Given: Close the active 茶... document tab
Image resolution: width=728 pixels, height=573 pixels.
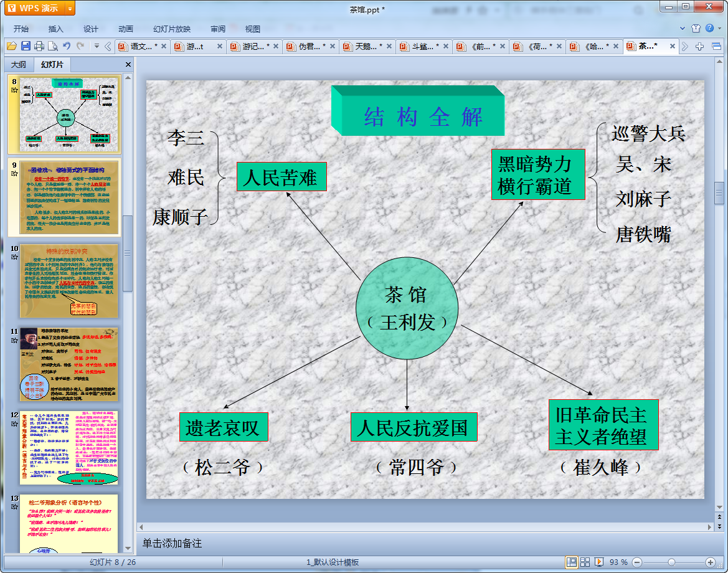Looking at the screenshot, I should 673,47.
